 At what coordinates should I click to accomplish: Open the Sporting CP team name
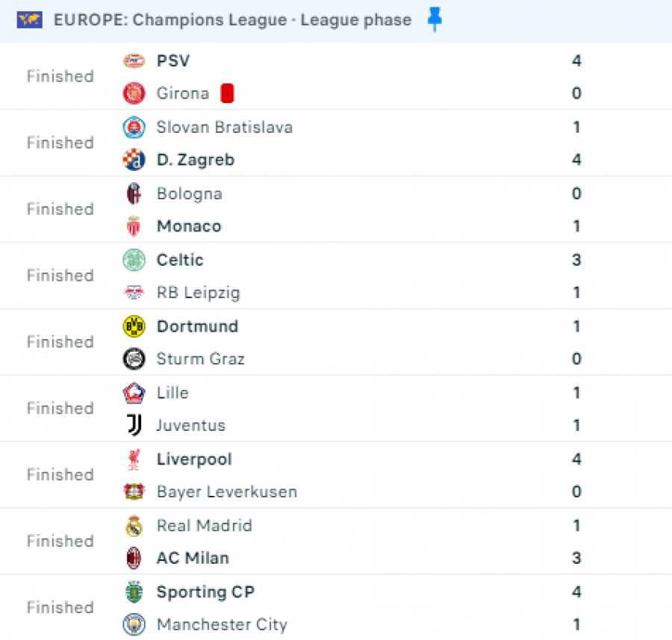pyautogui.click(x=206, y=592)
